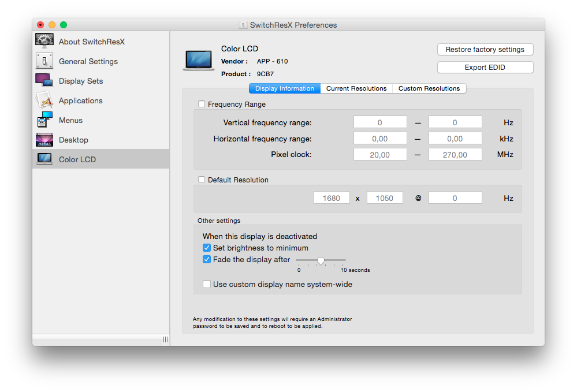Click the Desktop wallpaper icon
Image resolution: width=577 pixels, height=392 pixels.
tap(44, 140)
